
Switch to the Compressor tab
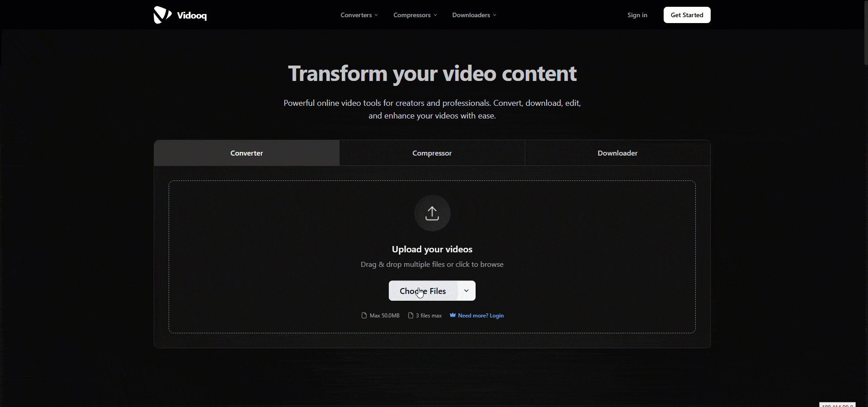point(432,153)
